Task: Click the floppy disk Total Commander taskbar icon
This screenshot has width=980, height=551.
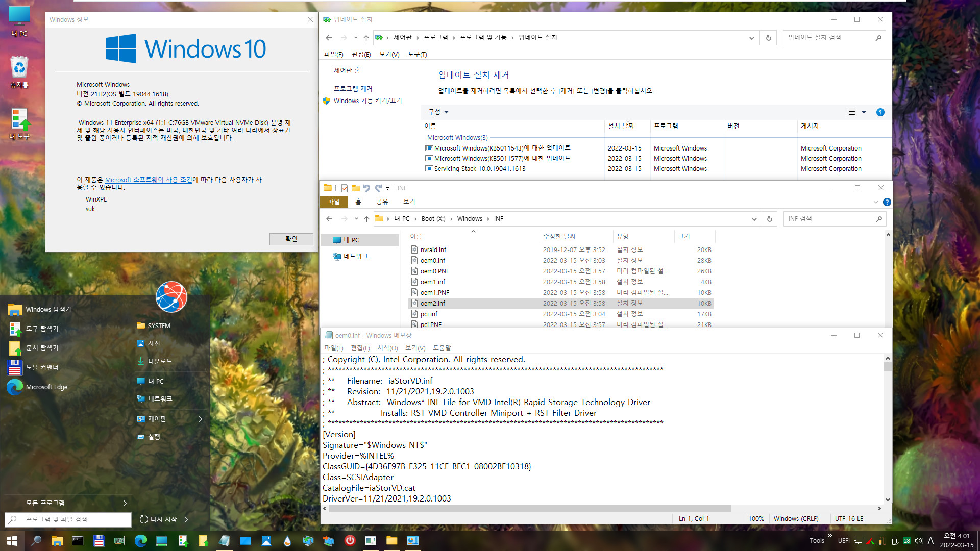Action: 99,541
